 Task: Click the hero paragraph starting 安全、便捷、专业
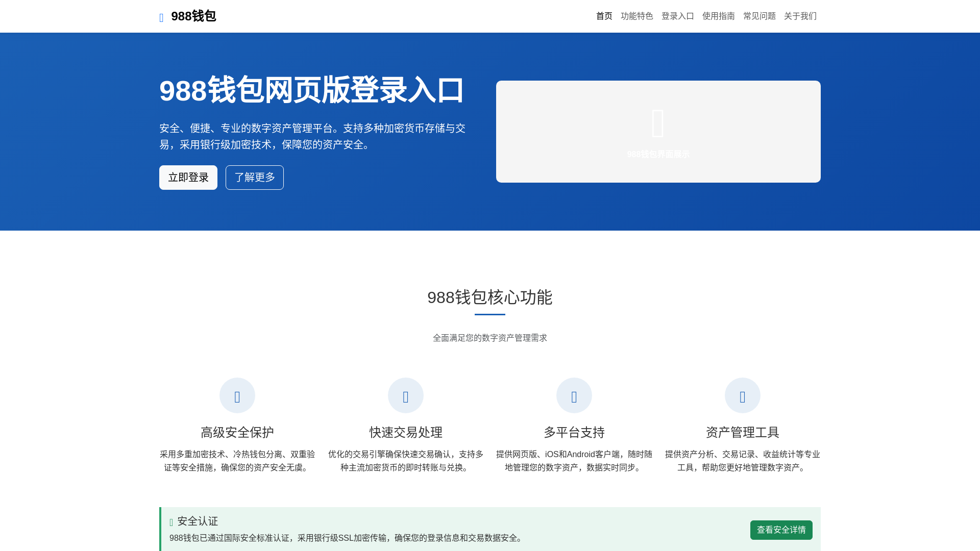coord(312,137)
